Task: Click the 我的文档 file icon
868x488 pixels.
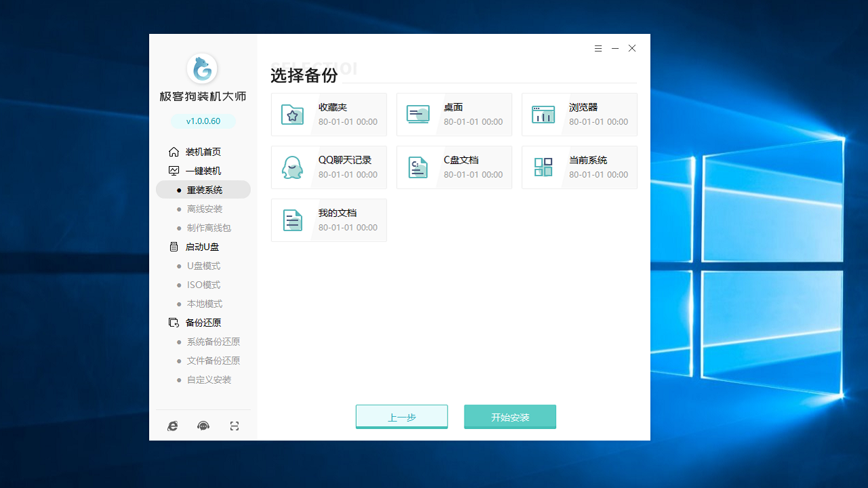Action: tap(292, 220)
